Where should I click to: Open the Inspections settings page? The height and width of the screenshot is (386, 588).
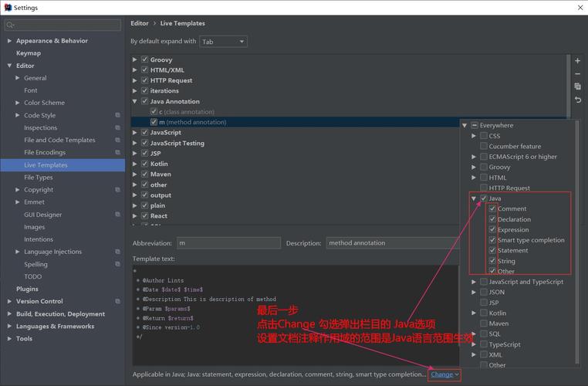(40, 127)
